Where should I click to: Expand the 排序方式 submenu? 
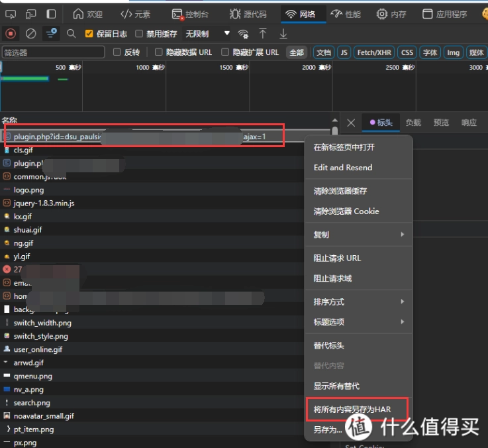tap(358, 302)
